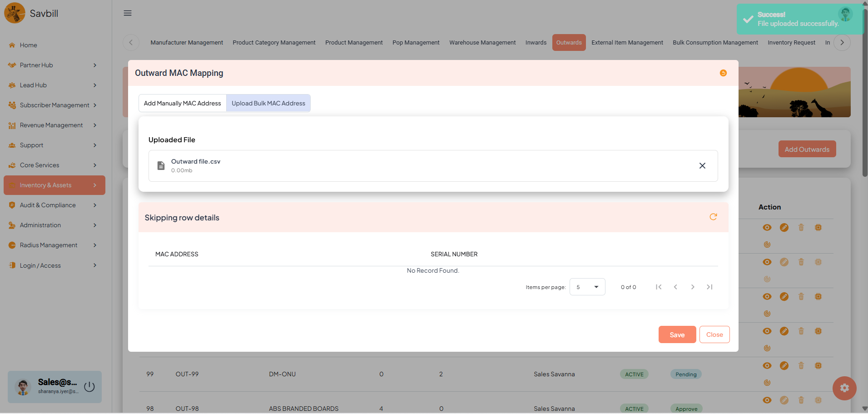Open the Items per page dropdown
868x414 pixels.
[x=587, y=287]
